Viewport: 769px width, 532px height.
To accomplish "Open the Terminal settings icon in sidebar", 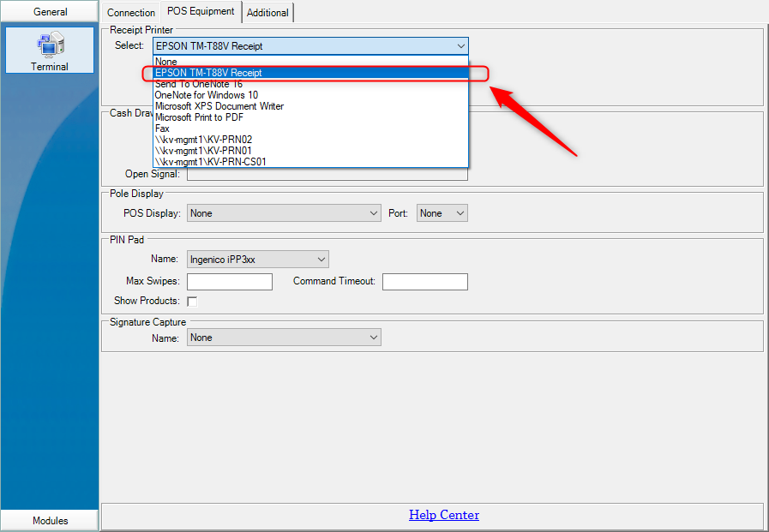I will (50, 51).
